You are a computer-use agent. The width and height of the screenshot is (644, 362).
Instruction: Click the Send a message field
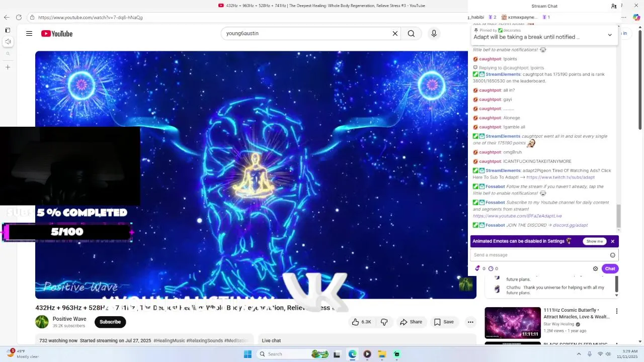544,255
